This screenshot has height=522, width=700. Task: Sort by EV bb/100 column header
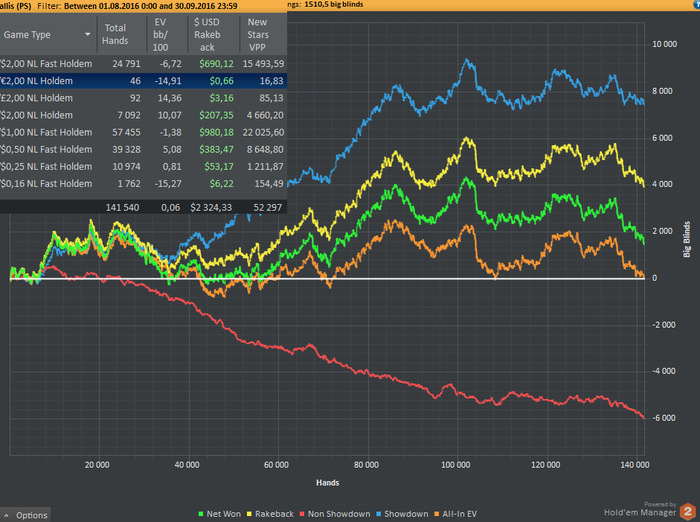click(x=159, y=35)
